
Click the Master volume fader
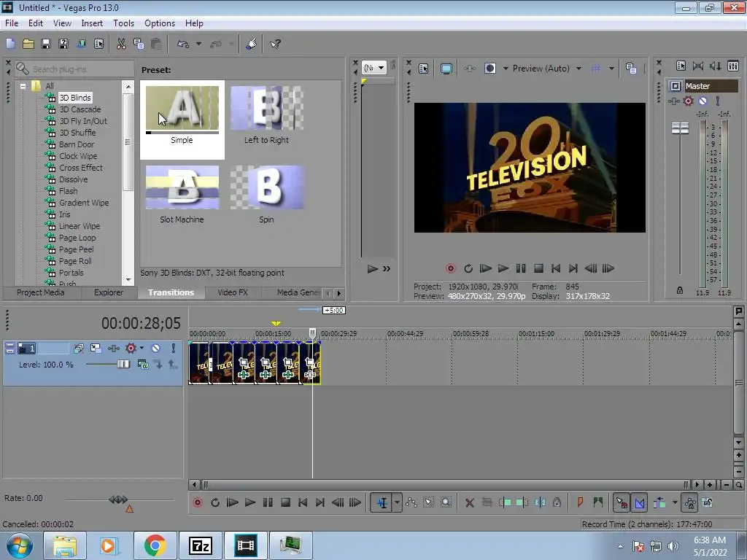coord(680,128)
